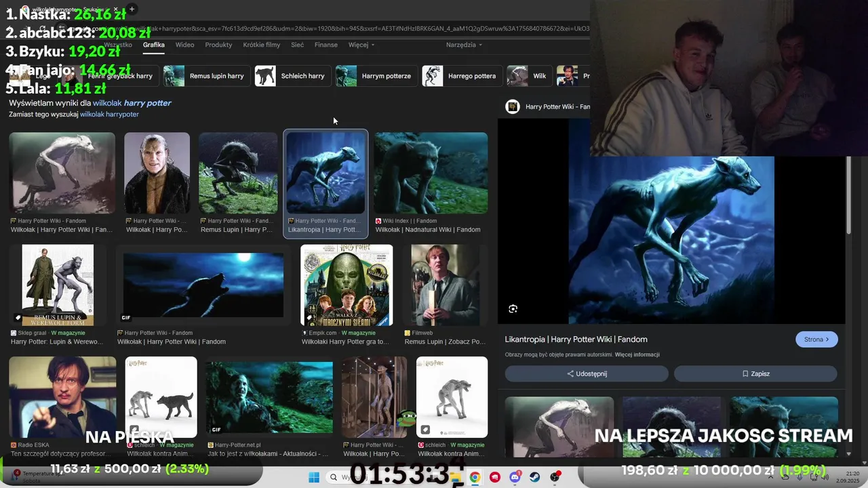Open Radio ESKA Lupin pointing thumbnail
The image size is (868, 488).
(x=62, y=397)
